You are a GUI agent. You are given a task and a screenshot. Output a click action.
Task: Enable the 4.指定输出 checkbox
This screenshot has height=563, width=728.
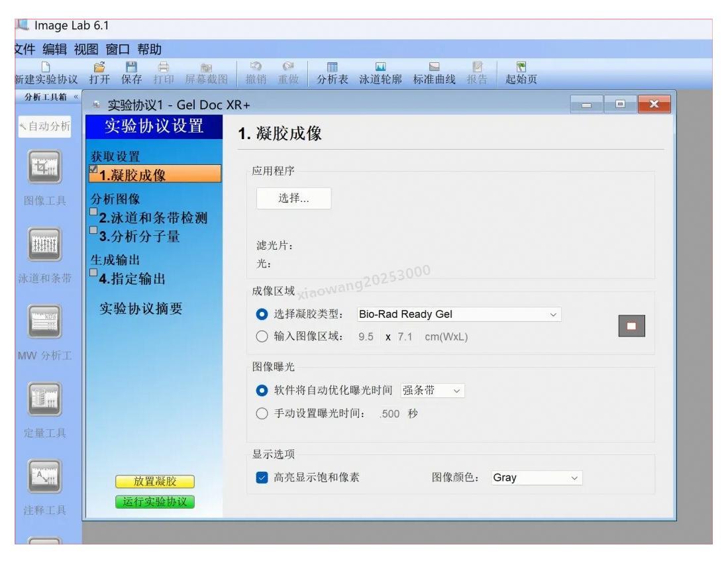click(x=93, y=272)
